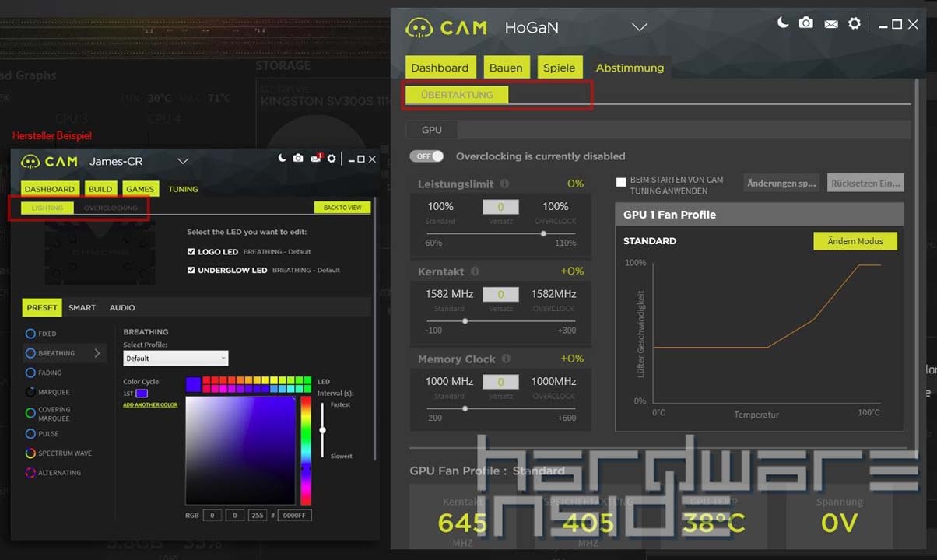
Task: Expand the HoGaN profile dropdown chevron
Action: point(639,27)
